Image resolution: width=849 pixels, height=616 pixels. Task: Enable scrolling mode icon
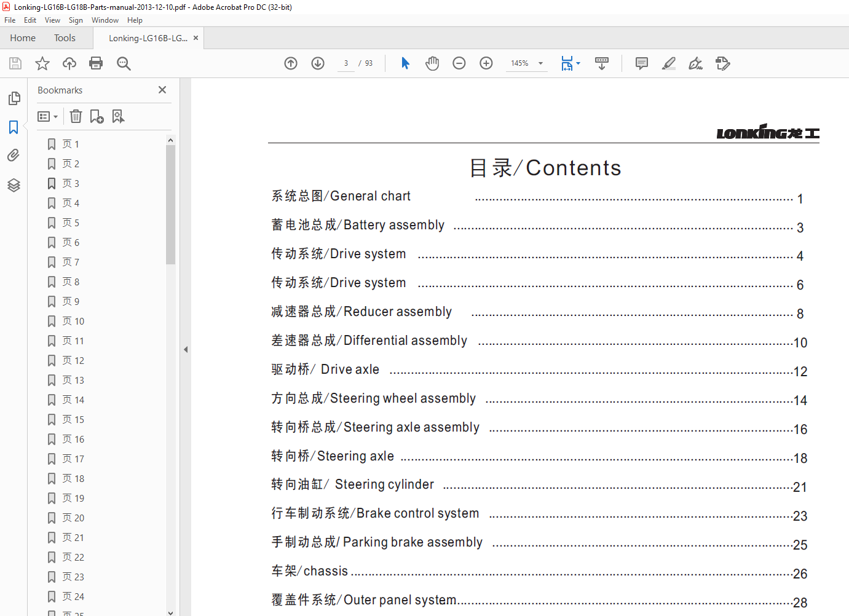[602, 63]
